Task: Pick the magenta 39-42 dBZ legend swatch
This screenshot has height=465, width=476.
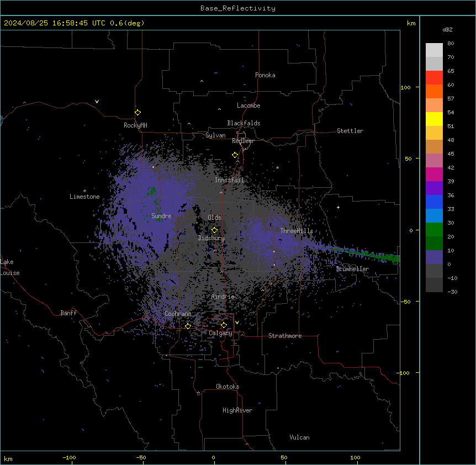Action: (434, 175)
